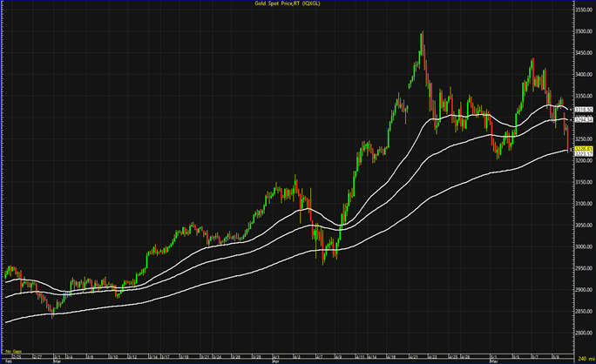596x364 pixels.
Task: Click the Feb month marker on time axis
Action: pyautogui.click(x=7, y=359)
